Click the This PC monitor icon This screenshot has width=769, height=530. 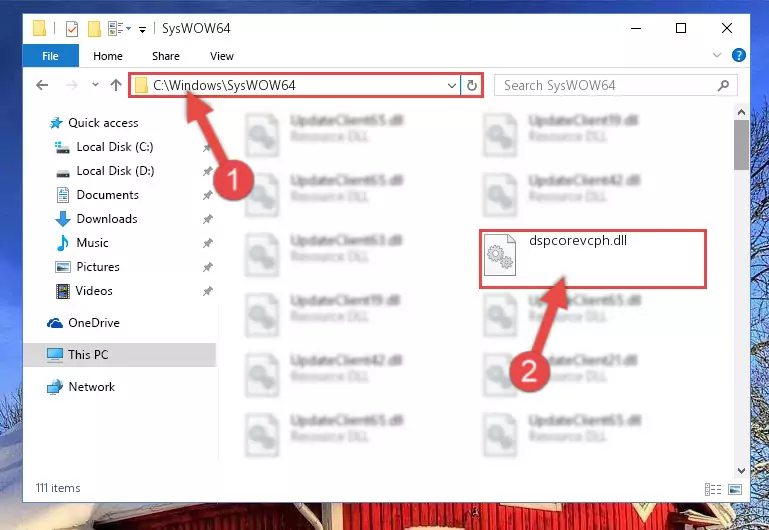tap(54, 355)
